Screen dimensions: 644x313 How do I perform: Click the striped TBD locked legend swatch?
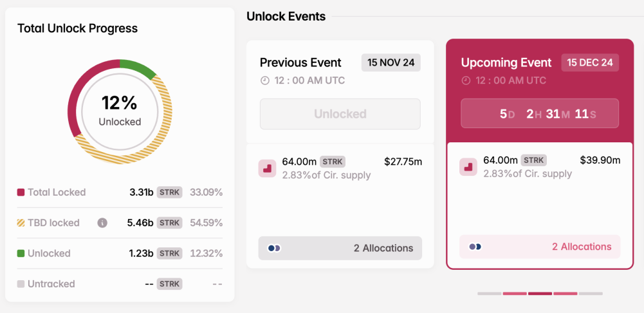(x=21, y=223)
